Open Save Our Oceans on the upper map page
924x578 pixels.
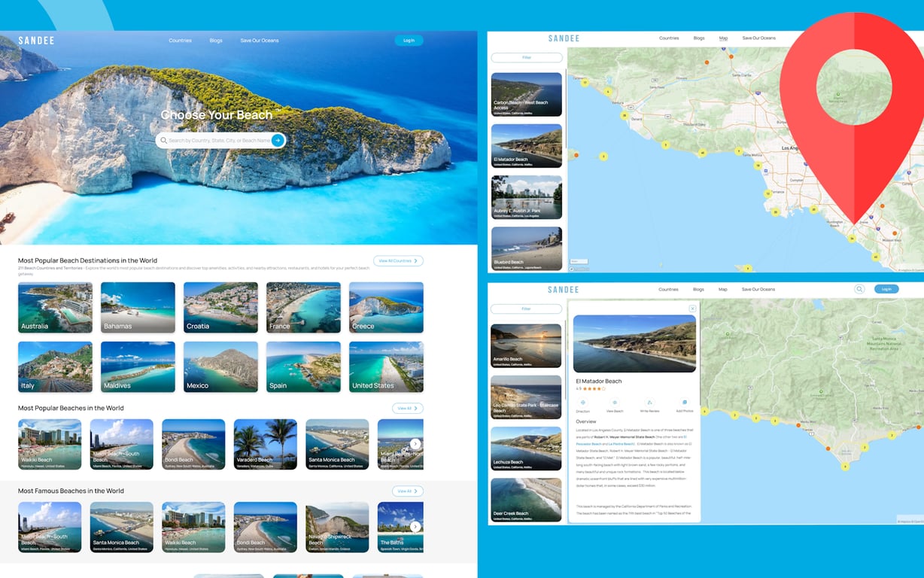pos(758,38)
